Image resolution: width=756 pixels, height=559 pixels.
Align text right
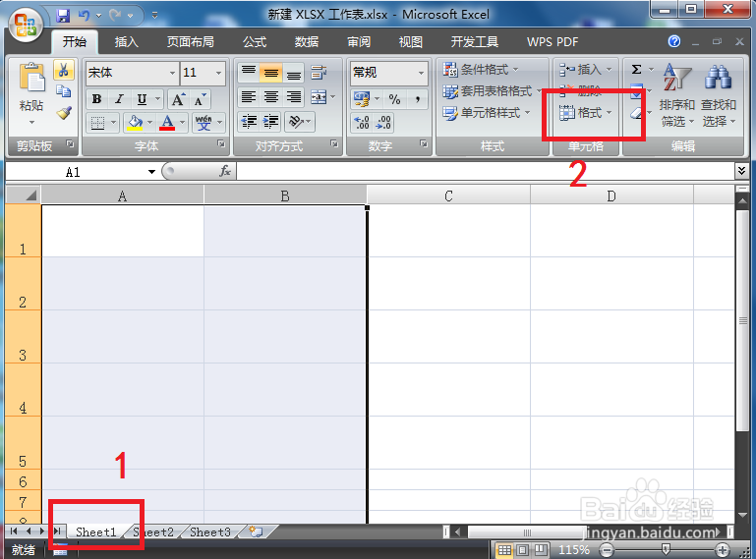[x=294, y=97]
